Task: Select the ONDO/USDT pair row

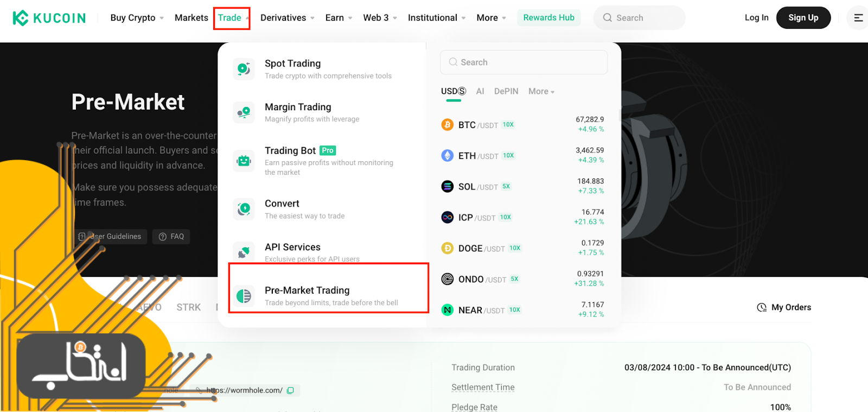Action: point(522,279)
